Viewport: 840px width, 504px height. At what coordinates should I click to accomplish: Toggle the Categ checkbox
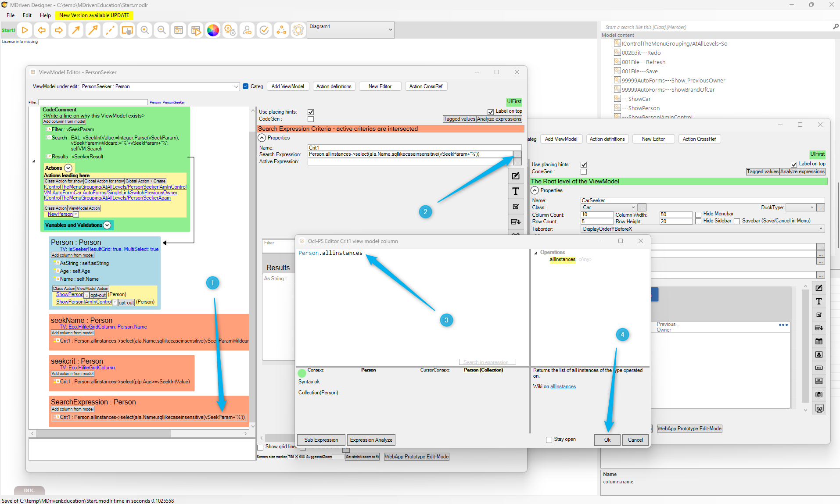coord(246,86)
